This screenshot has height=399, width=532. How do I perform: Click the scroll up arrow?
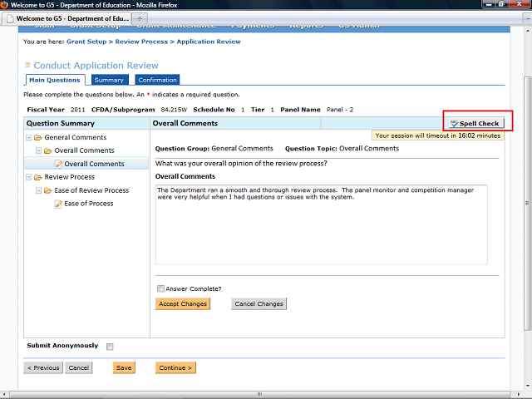527,31
